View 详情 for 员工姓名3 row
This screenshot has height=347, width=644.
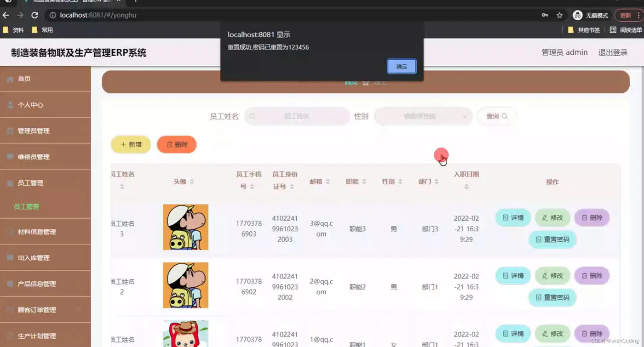point(513,217)
